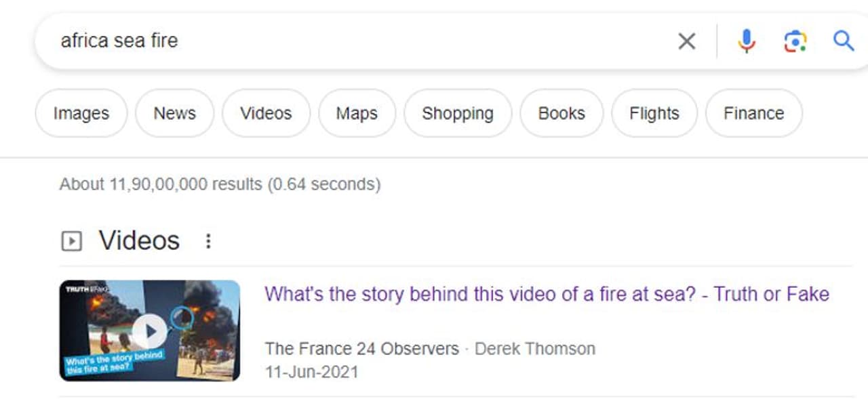
Task: Open Google Lens image search
Action: [x=795, y=41]
